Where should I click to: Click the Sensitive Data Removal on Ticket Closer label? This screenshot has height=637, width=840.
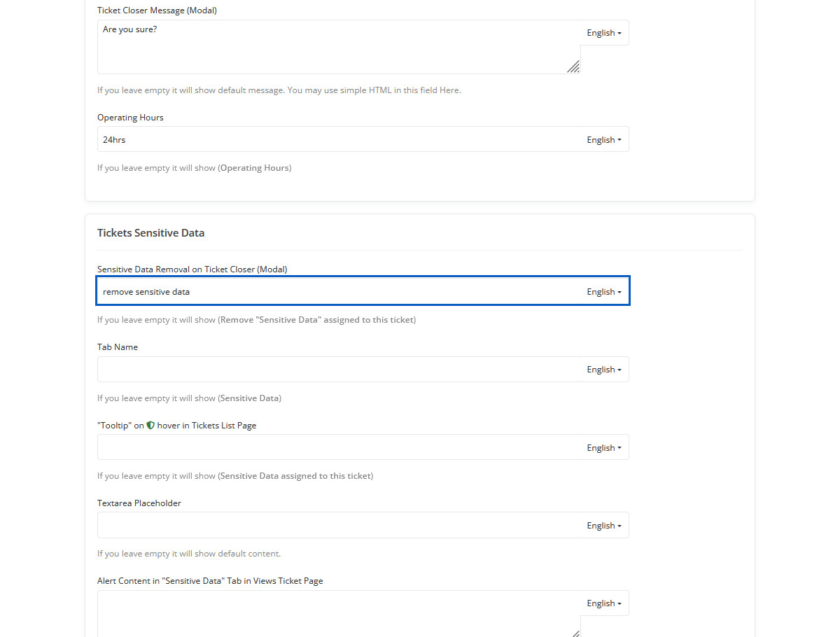(192, 269)
